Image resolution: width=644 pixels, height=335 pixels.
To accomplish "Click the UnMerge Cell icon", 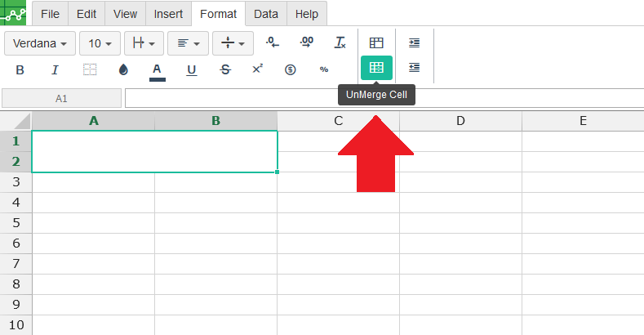I will click(376, 69).
